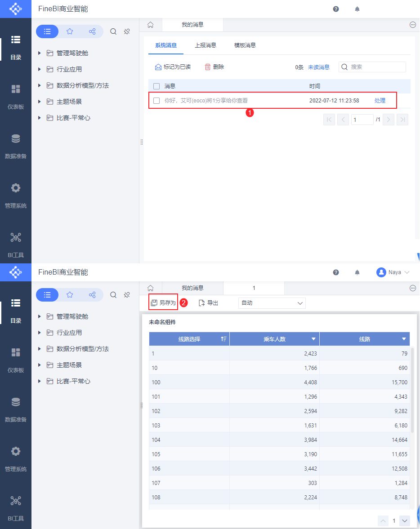Open 目录 in bottom left sidebar
Image resolution: width=420 pixels, height=529 pixels.
click(16, 311)
